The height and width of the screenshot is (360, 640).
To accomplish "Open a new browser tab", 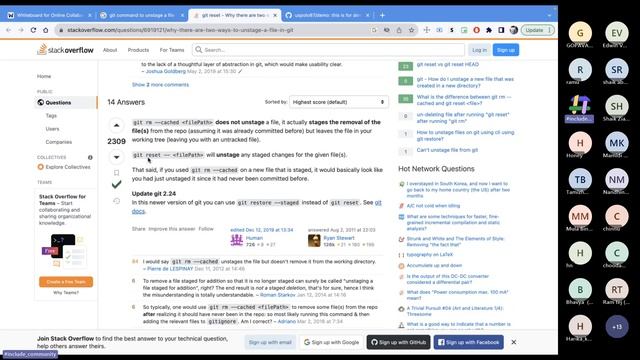I will (x=382, y=15).
